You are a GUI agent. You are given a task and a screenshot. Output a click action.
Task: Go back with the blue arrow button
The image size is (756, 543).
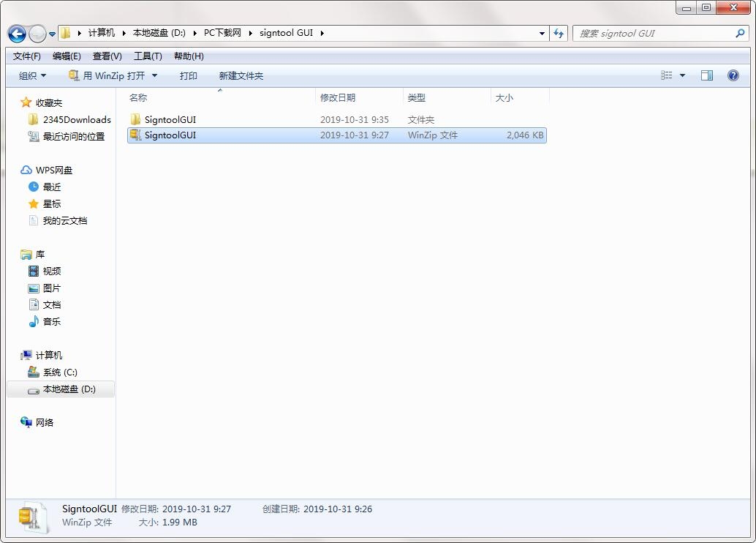[17, 34]
